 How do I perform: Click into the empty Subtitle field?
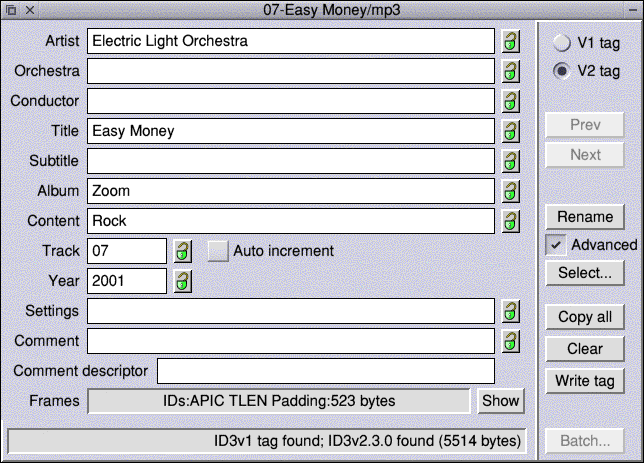[291, 161]
